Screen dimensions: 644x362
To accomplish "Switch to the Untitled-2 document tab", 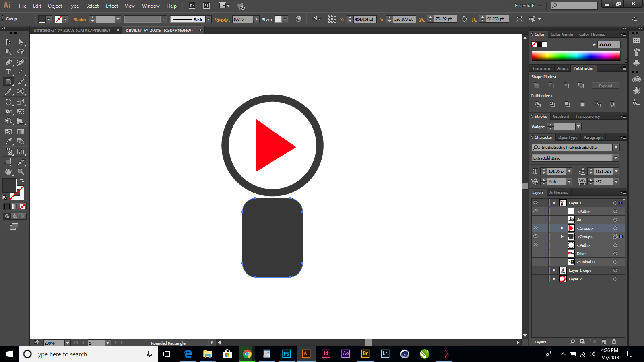I will pyautogui.click(x=72, y=30).
